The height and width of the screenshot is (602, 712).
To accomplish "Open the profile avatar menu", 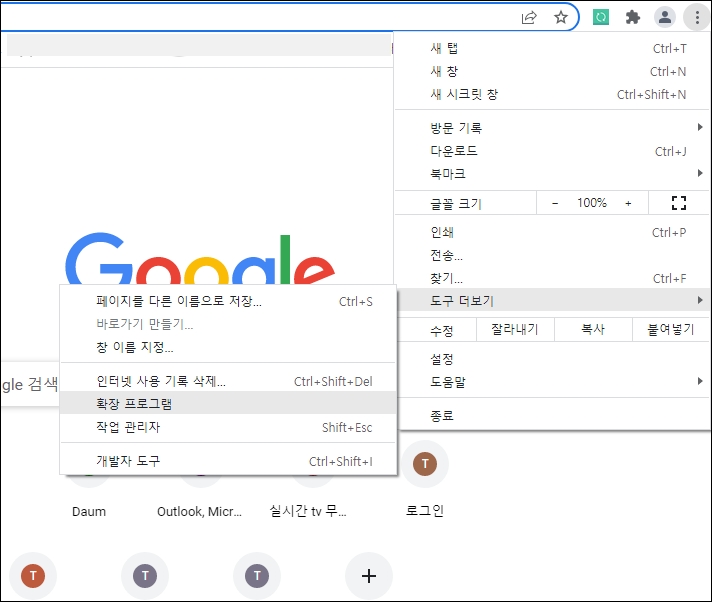I will pos(665,17).
